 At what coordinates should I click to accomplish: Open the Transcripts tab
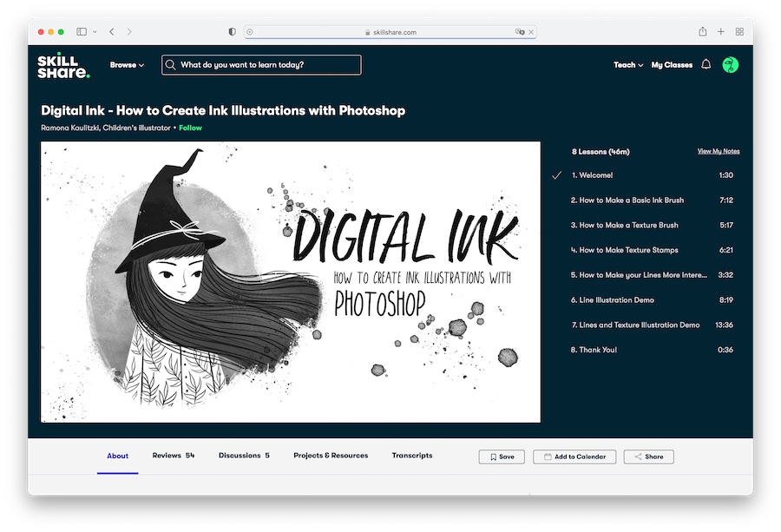412,456
